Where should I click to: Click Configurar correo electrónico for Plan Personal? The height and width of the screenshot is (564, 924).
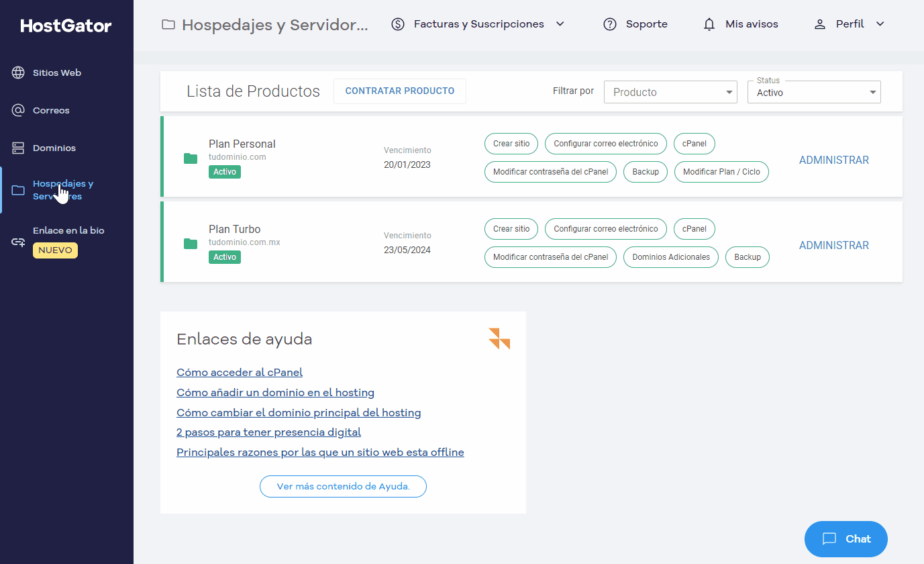(606, 144)
